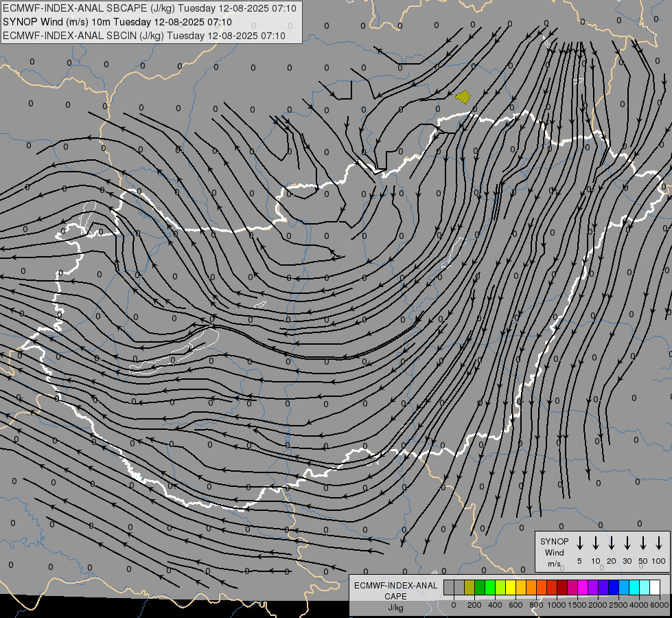This screenshot has width=672, height=618.
Task: Select the dark red CAPE legend swatch
Action: (x=562, y=587)
